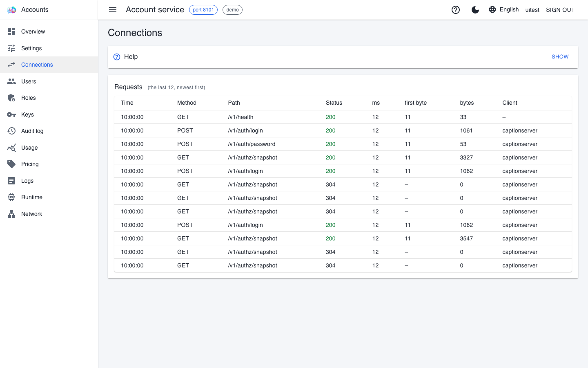Screen dimensions: 588x368
Task: Click the Requests section title
Action: (x=128, y=87)
